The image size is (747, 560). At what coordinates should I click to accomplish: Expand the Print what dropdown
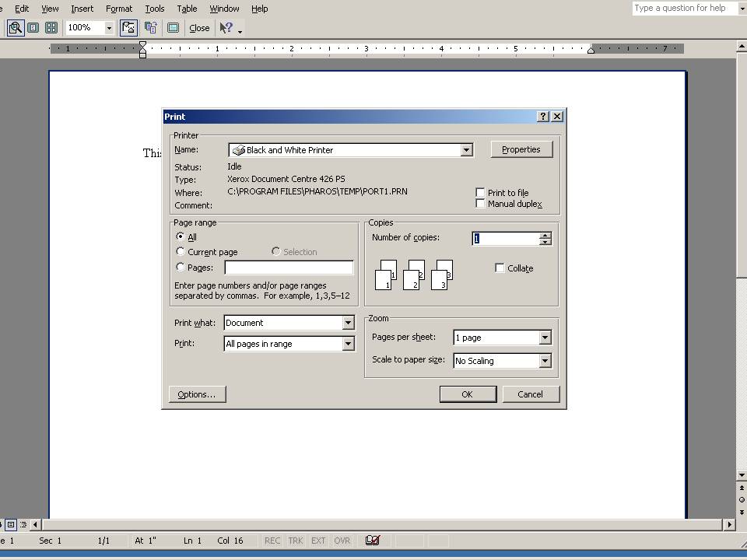[349, 323]
